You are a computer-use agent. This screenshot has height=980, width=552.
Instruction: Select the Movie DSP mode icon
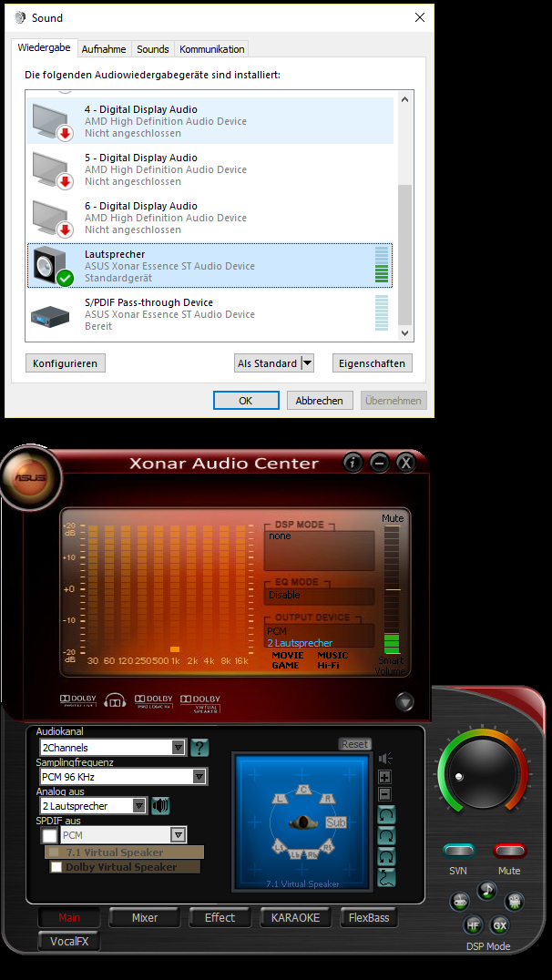coord(514,902)
